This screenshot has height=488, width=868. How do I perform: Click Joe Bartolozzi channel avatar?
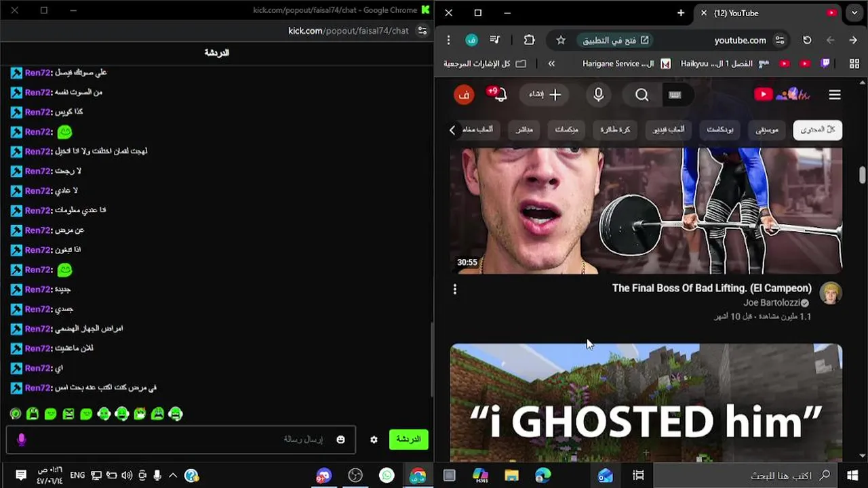click(x=831, y=293)
